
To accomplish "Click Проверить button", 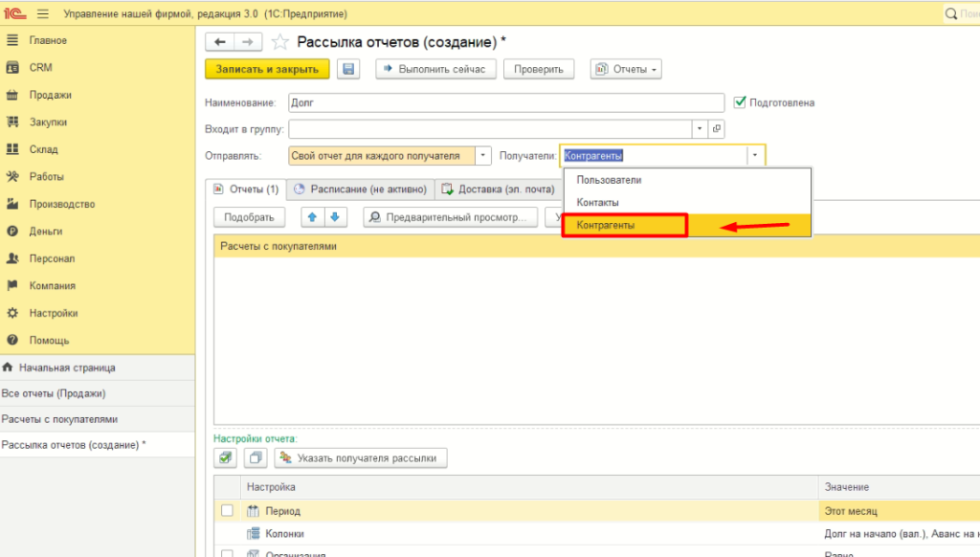I will tap(539, 69).
